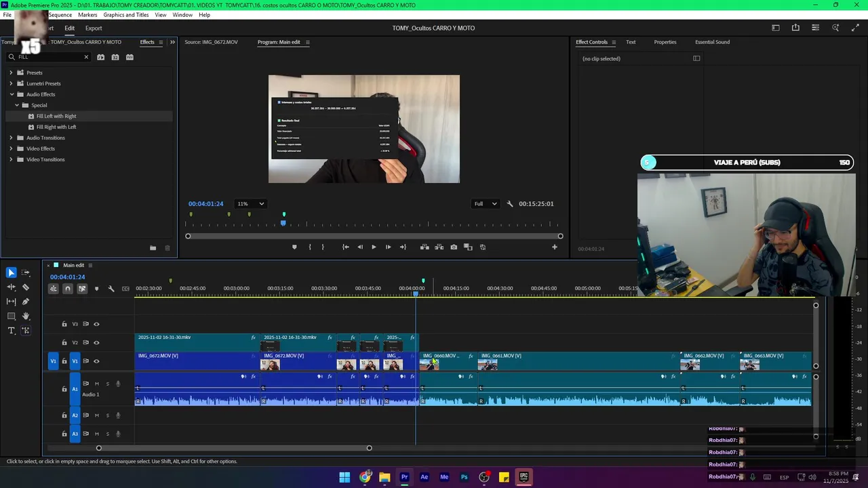Toggle snap in the timeline

coord(67,289)
